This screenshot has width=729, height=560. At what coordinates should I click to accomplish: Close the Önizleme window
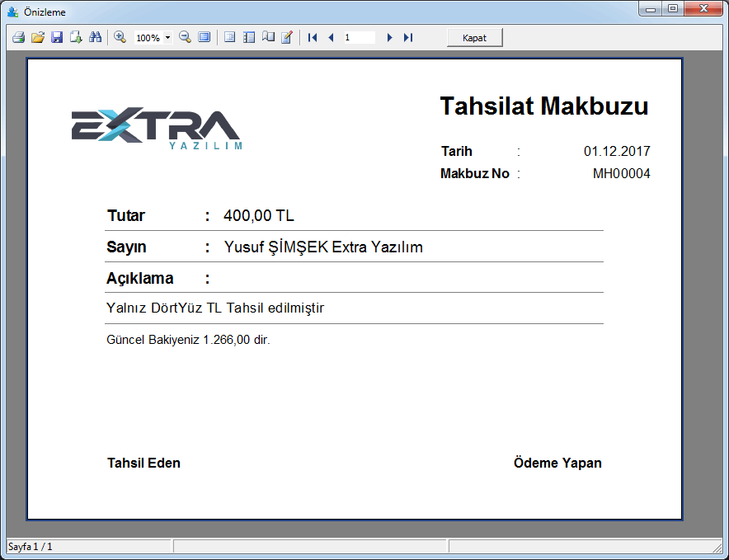coord(704,9)
